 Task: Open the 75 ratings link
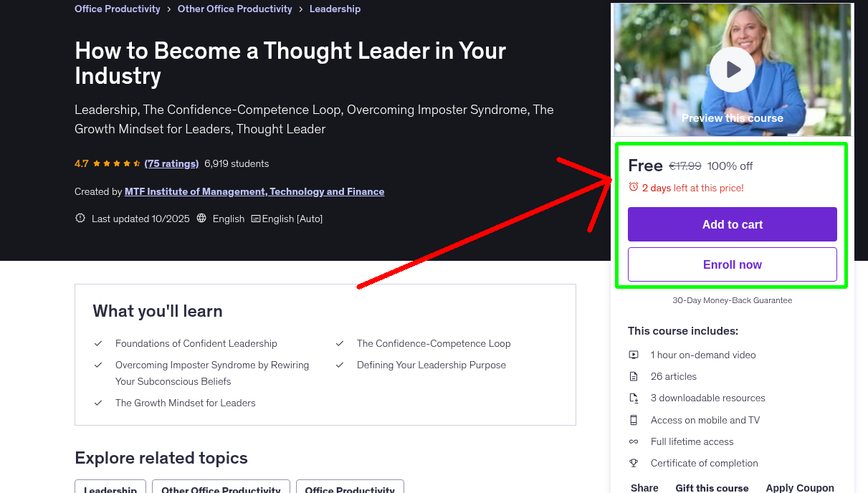click(171, 163)
